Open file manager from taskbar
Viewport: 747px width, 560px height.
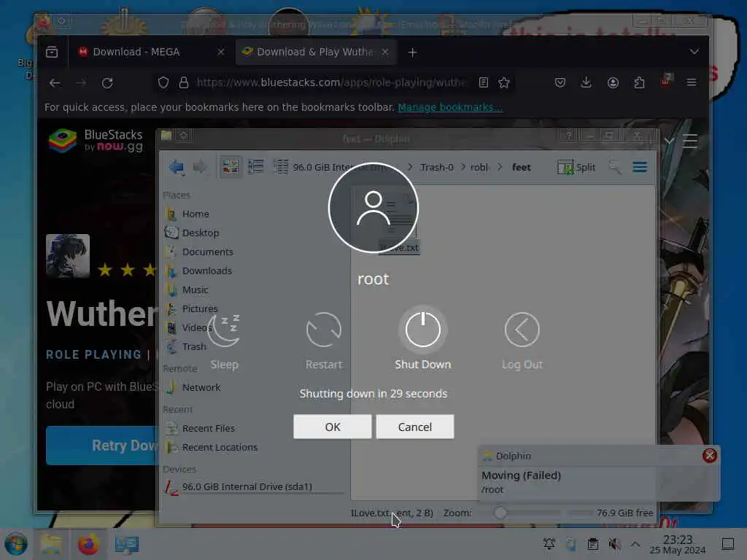51,544
